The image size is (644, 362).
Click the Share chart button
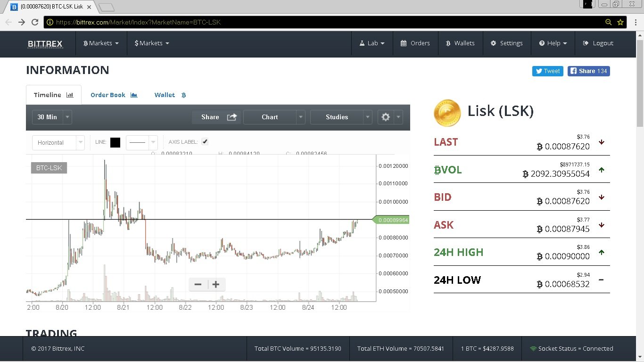(x=216, y=117)
